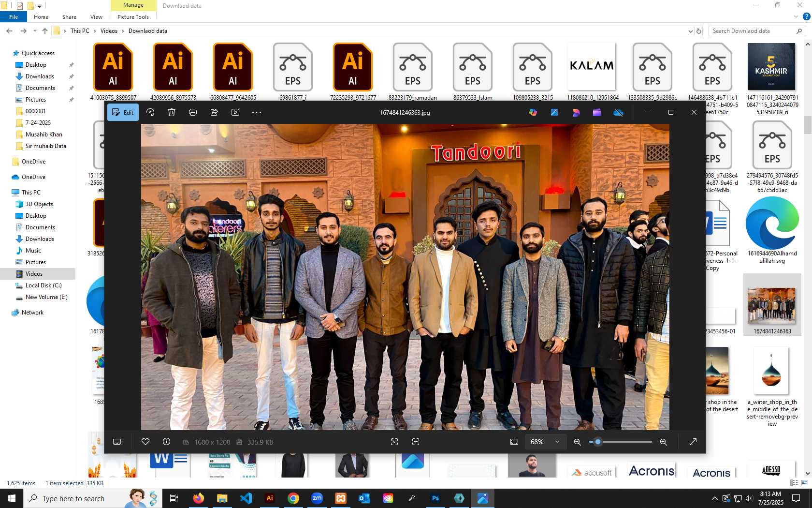Select New Volume (E:) in sidebar
812x508 pixels.
tap(46, 297)
